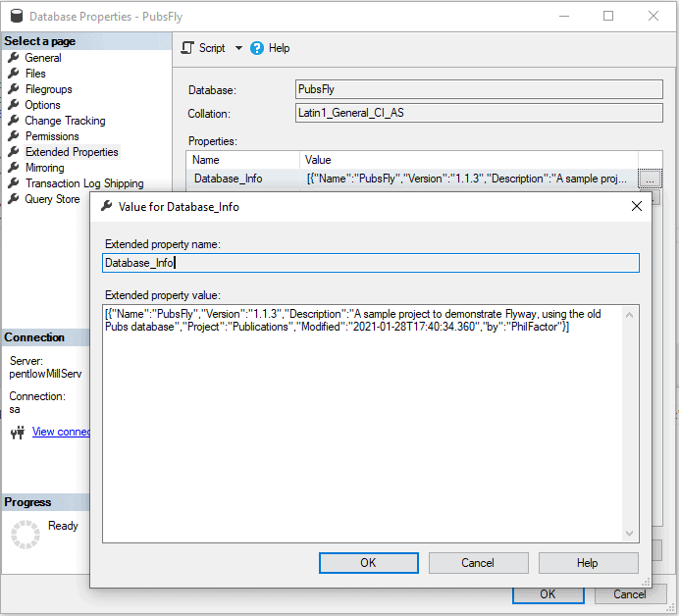The image size is (679, 616).
Task: Select the Extended Properties page
Action: [72, 152]
